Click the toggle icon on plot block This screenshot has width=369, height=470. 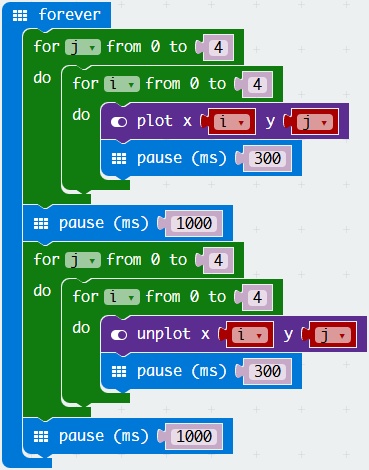coord(119,122)
